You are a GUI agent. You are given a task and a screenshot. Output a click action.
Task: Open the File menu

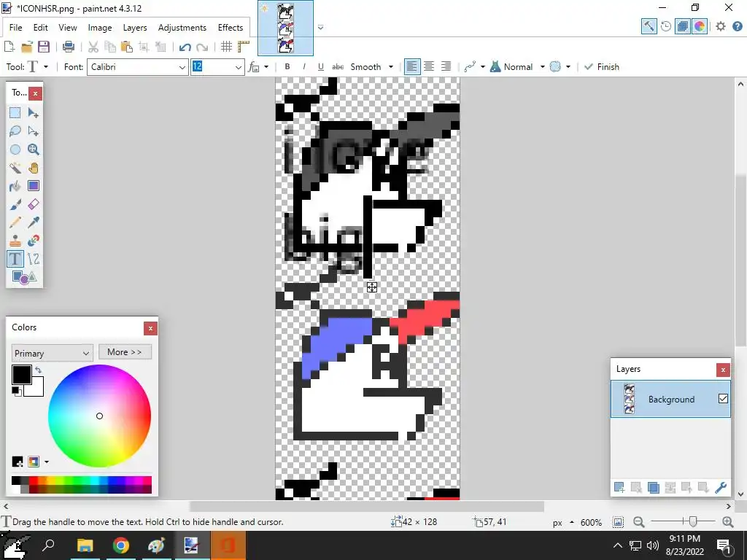point(16,28)
